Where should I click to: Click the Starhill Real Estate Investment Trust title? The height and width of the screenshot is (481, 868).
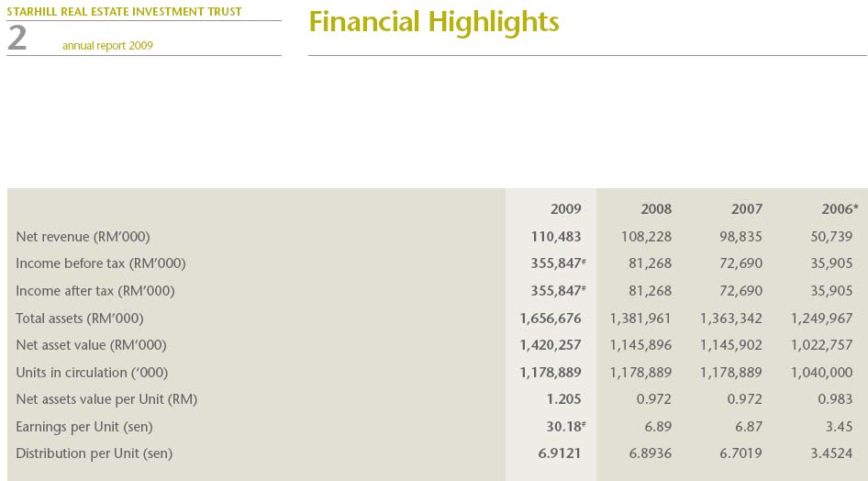[125, 12]
